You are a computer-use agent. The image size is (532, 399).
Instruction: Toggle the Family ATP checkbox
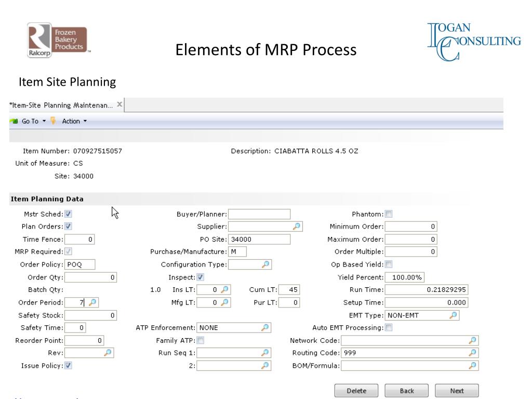201,340
